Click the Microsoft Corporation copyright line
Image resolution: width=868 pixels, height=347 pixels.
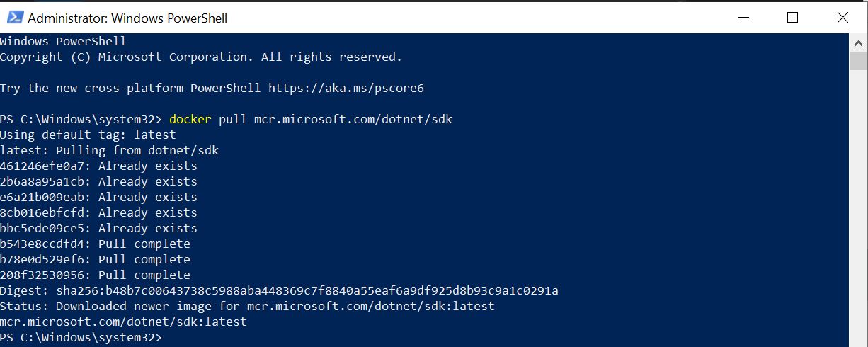click(201, 57)
